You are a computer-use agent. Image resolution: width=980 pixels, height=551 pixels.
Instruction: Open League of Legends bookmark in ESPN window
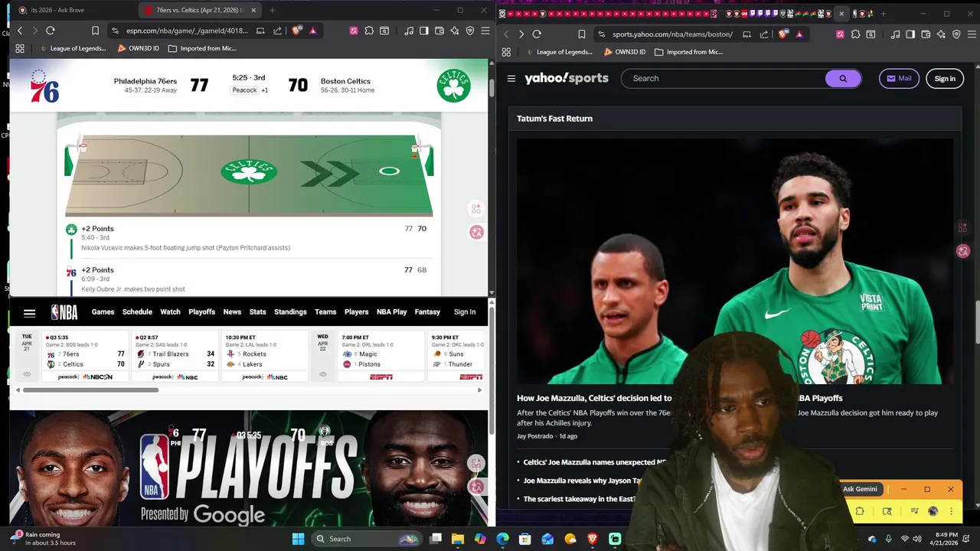click(71, 48)
